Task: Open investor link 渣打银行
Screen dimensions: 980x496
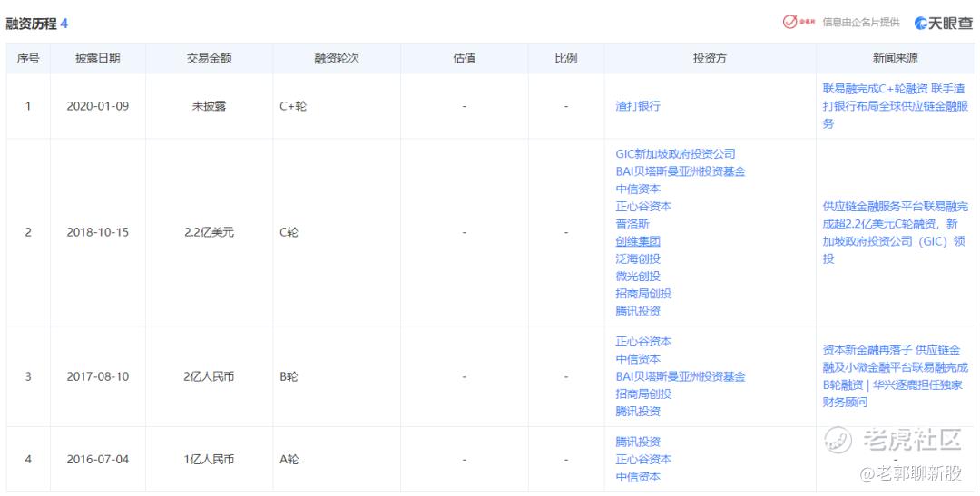Action: tap(638, 106)
